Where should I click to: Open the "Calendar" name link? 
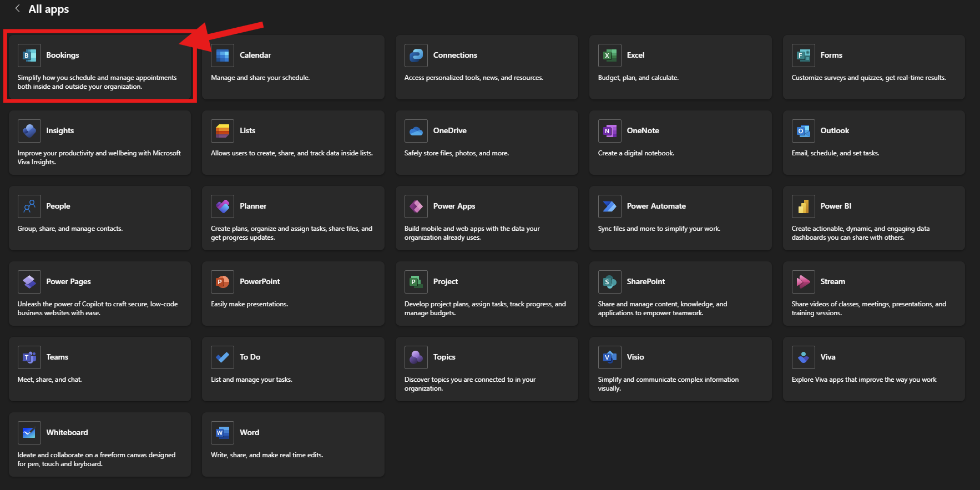coord(255,55)
